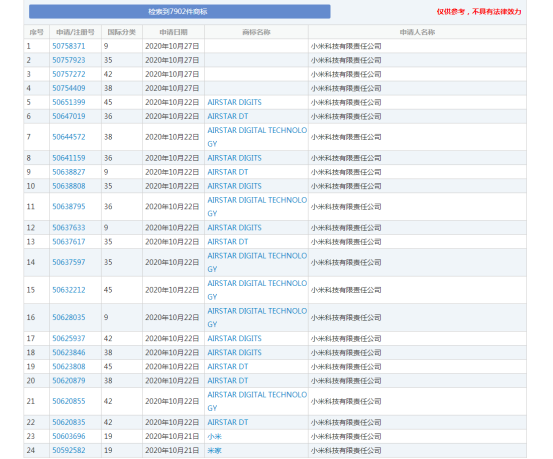Open registration number 50623846
Image resolution: width=553 pixels, height=459 pixels.
pos(69,352)
